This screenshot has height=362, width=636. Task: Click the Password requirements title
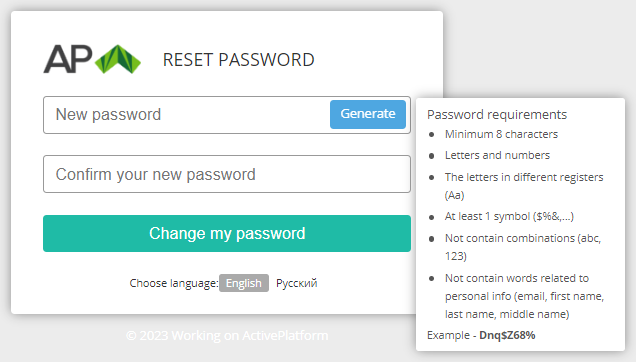[497, 115]
